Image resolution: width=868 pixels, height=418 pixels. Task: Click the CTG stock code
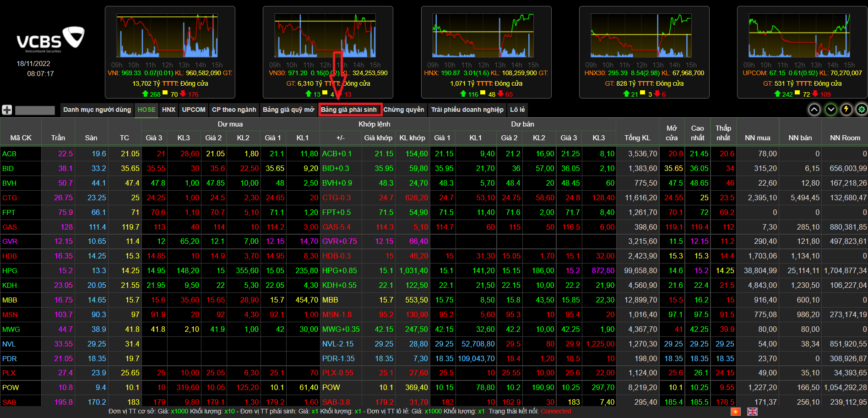[10, 198]
